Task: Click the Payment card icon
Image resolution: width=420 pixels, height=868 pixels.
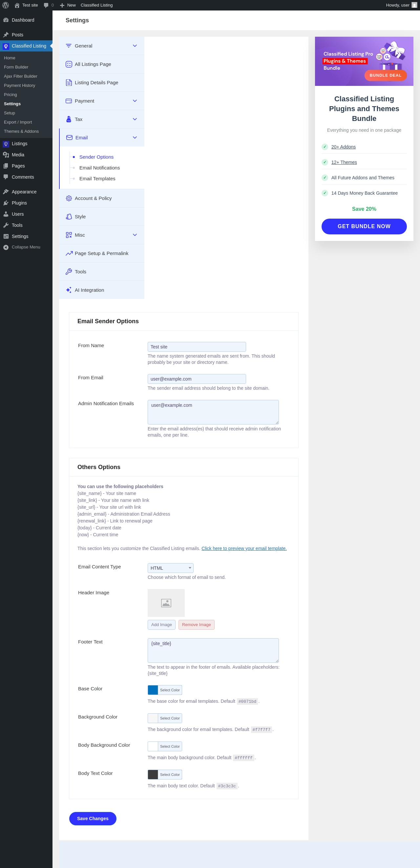Action: coord(69,101)
